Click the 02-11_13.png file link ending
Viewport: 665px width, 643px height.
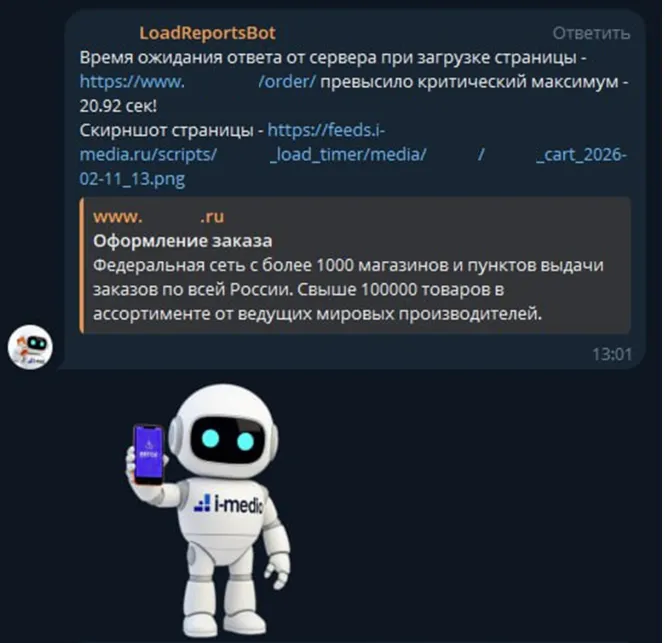click(x=132, y=179)
